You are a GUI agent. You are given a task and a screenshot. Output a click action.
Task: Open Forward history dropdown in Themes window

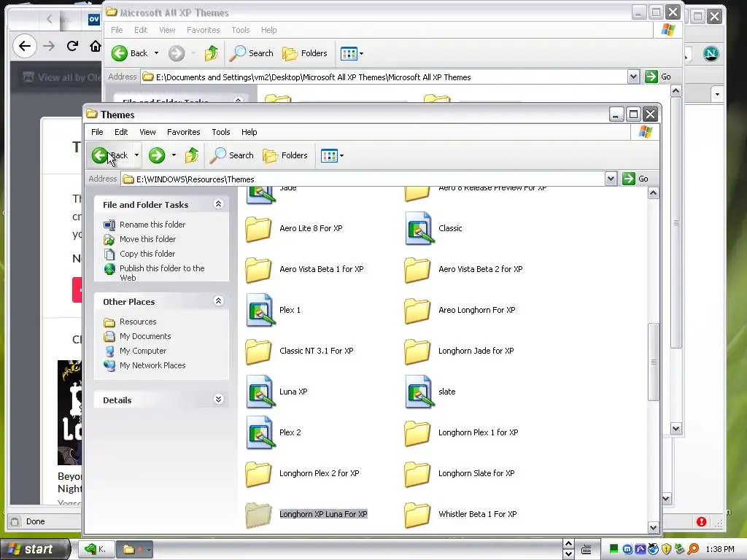(174, 155)
